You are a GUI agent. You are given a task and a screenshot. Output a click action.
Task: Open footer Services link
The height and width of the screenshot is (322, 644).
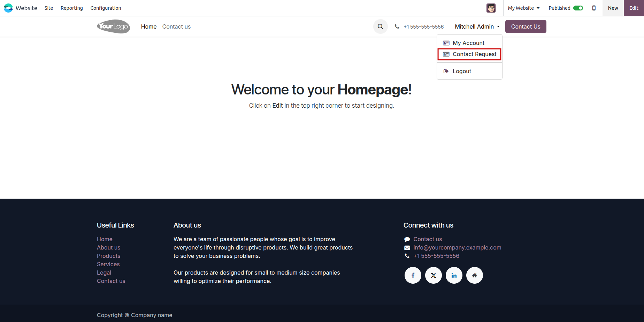(x=108, y=264)
